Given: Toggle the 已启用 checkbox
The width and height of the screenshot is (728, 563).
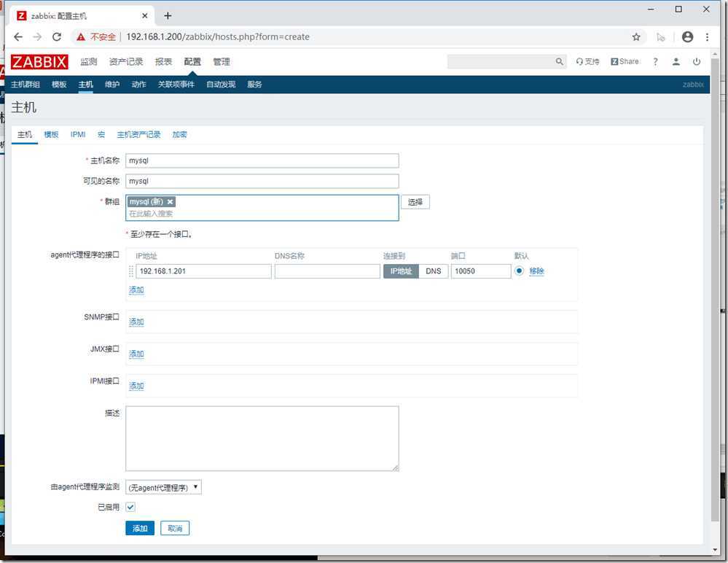Looking at the screenshot, I should (x=130, y=507).
